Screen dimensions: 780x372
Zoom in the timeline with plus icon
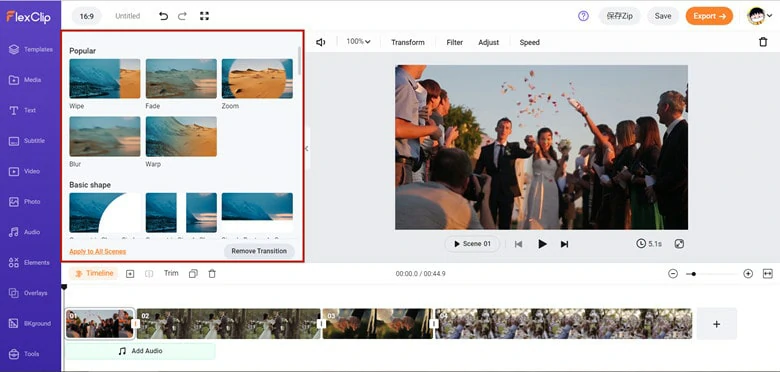pos(748,274)
